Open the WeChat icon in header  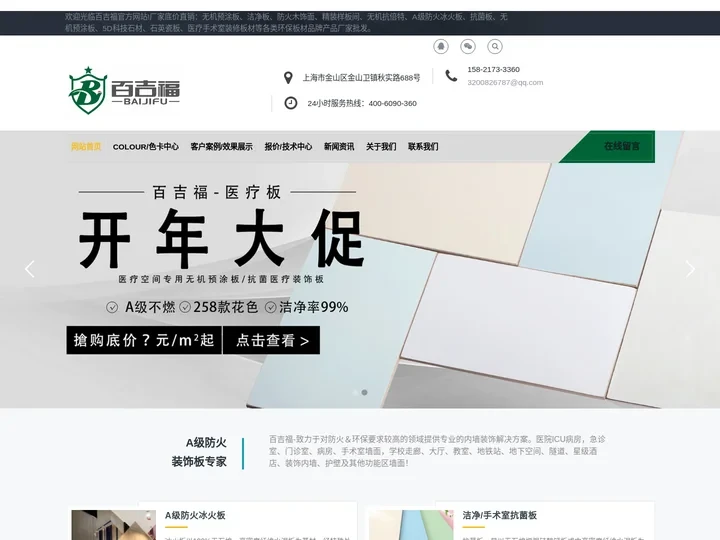point(468,46)
